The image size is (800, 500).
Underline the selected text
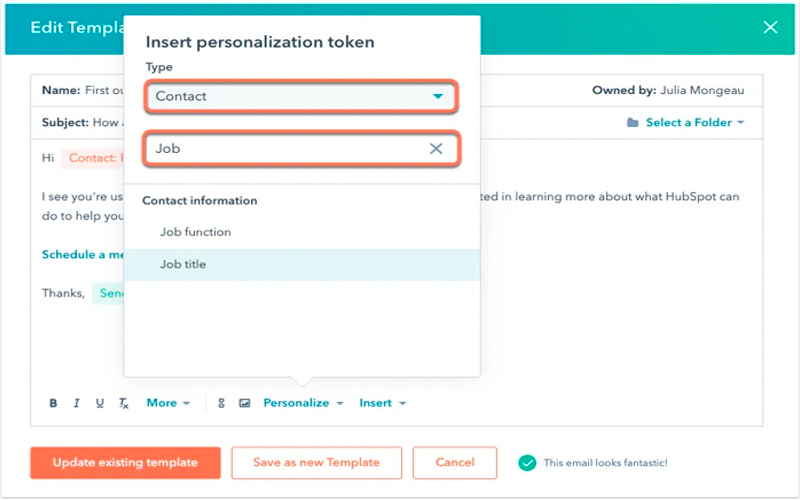100,403
